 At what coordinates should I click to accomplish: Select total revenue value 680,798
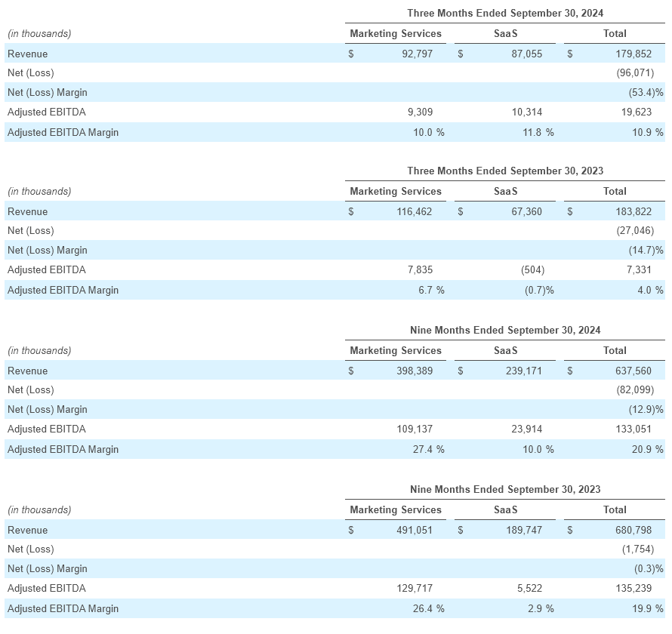click(x=633, y=531)
